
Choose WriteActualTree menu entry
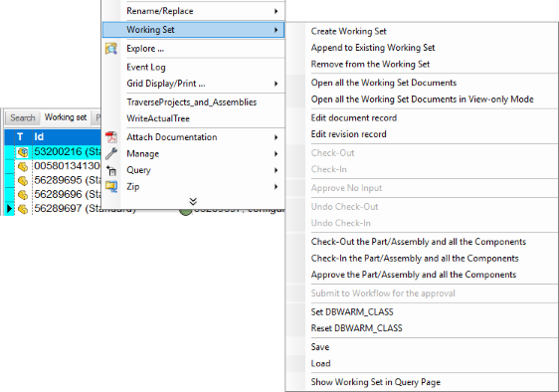[x=158, y=118]
